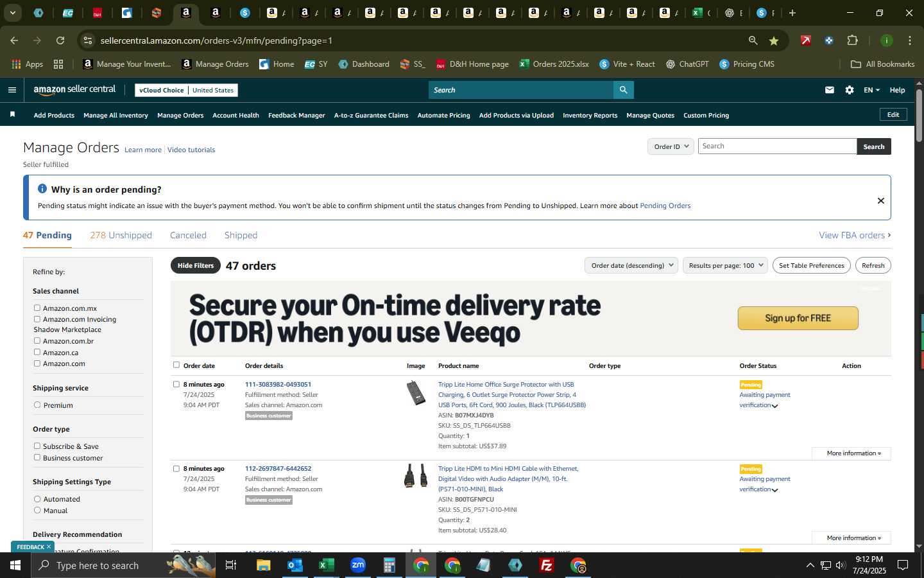Switch to the 278 Unshipped tab
This screenshot has width=924, height=578.
(x=121, y=236)
